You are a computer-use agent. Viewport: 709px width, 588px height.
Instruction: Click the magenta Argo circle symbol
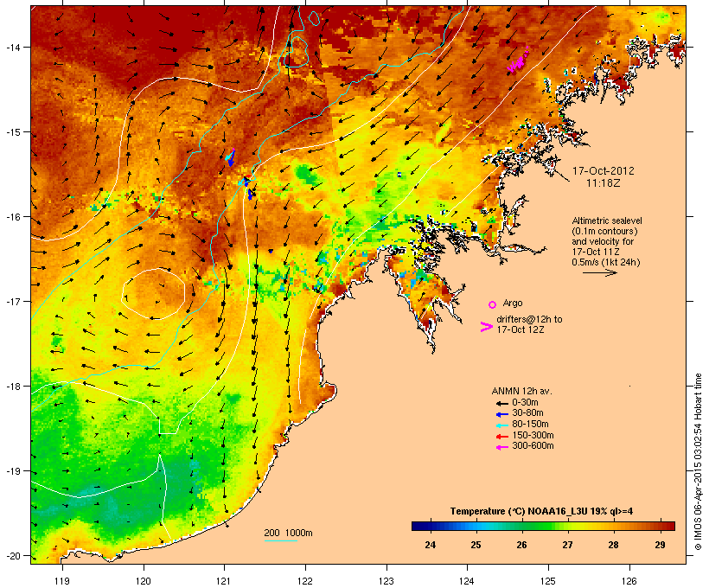pyautogui.click(x=493, y=304)
